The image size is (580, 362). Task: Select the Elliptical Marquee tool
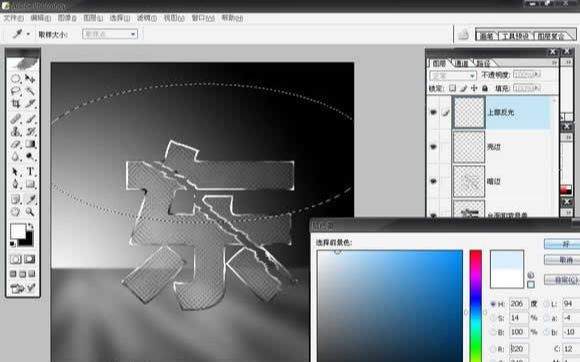point(16,79)
